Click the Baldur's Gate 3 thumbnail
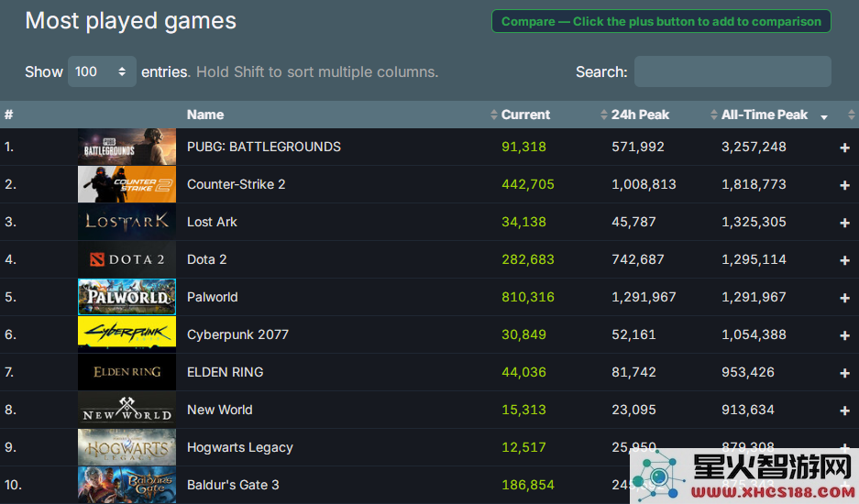 tap(127, 484)
